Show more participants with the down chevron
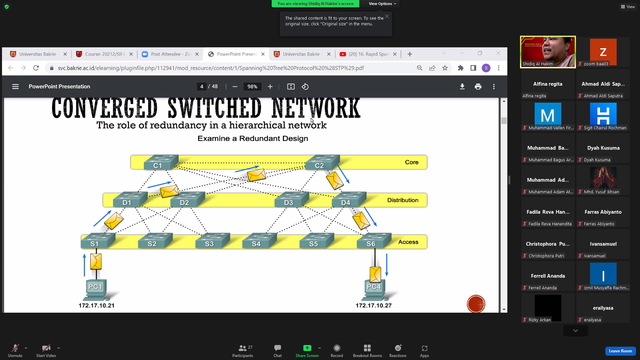640x360 pixels. point(576,331)
